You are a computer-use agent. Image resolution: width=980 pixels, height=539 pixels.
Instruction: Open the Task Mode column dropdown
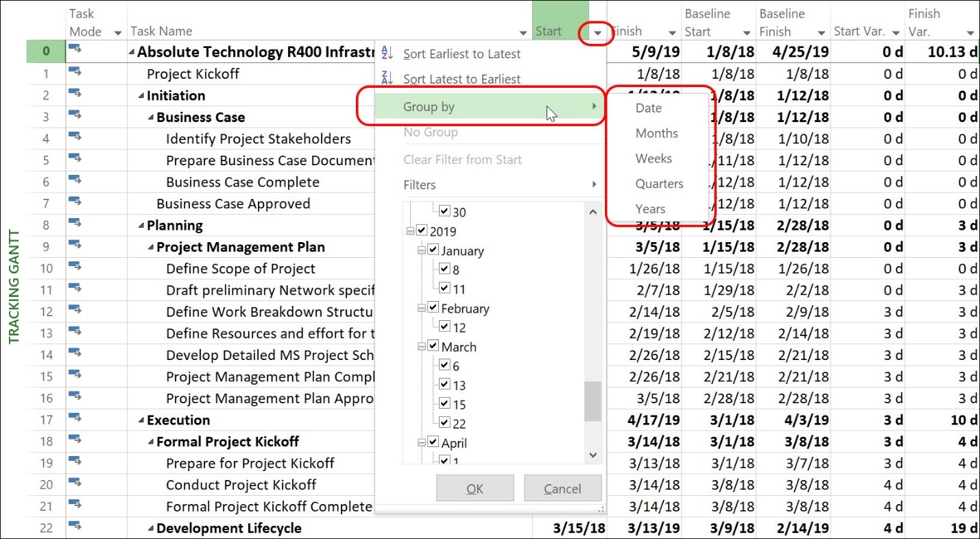coord(117,32)
